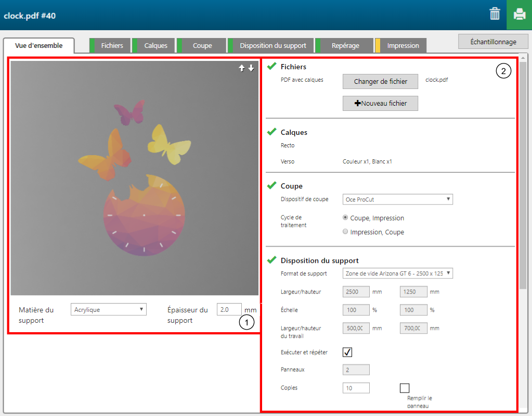532x416 pixels.
Task: Click green checkmark beside Coupe heading
Action: 271,185
